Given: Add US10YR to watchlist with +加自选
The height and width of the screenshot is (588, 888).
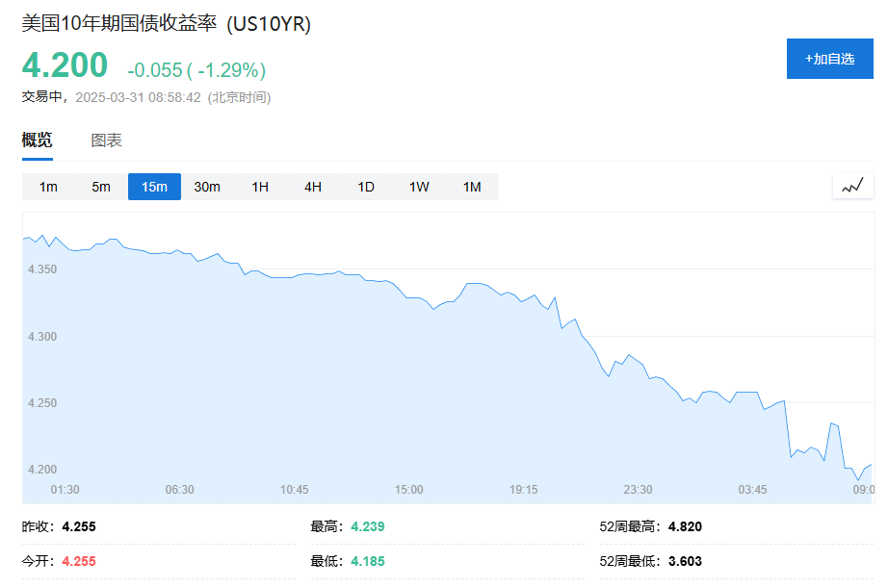Looking at the screenshot, I should coord(829,59).
